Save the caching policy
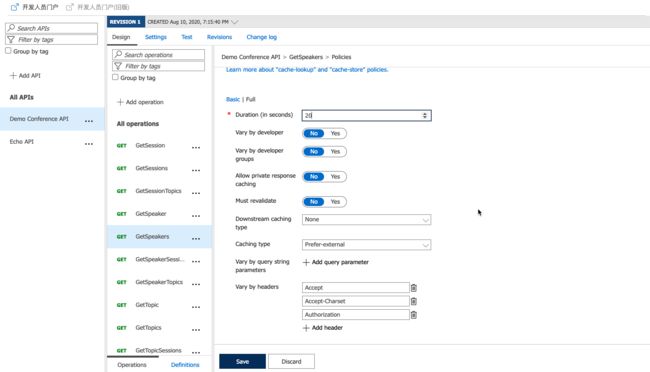The height and width of the screenshot is (372, 650). [x=243, y=362]
